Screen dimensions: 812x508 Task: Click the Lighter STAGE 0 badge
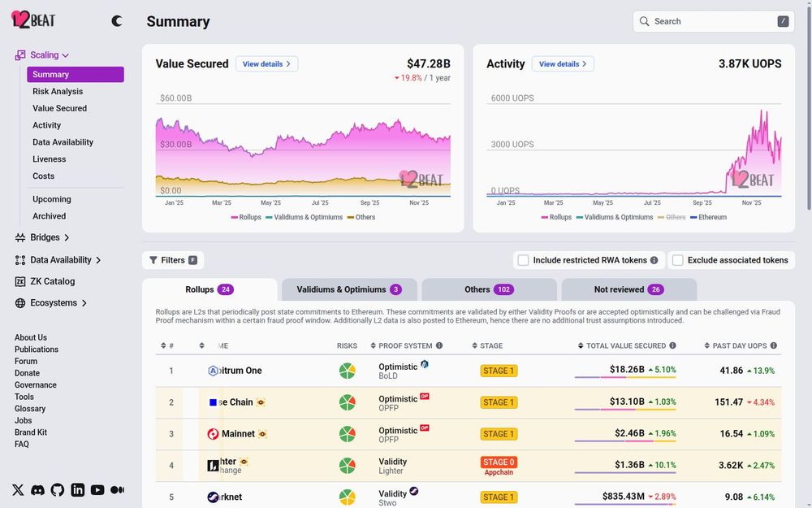tap(499, 462)
